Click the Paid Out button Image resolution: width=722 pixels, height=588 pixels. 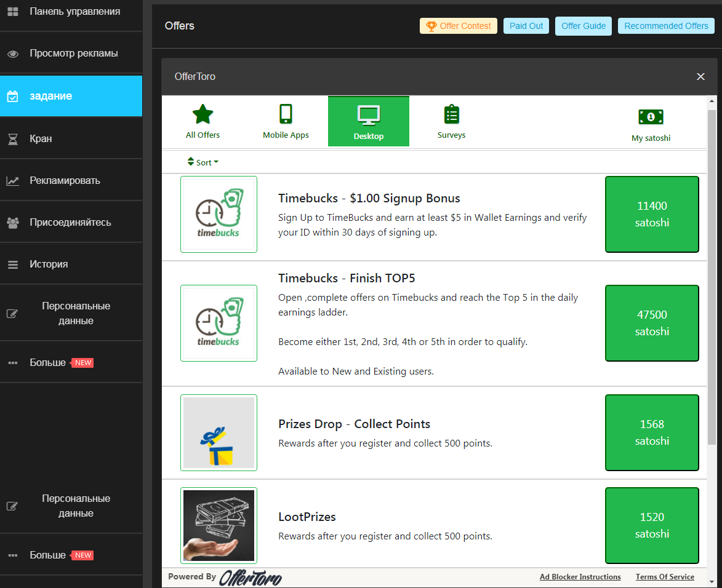526,26
